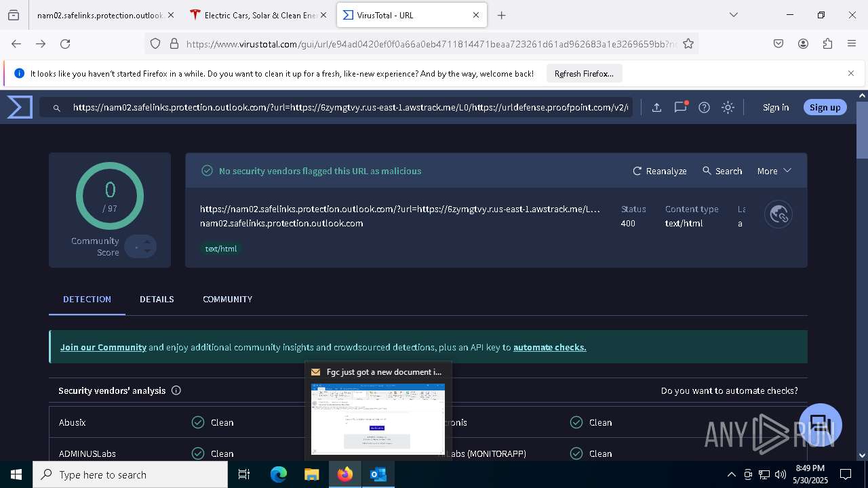Click the tracking protection shield icon
Image resolution: width=868 pixels, height=488 pixels.
tap(155, 43)
